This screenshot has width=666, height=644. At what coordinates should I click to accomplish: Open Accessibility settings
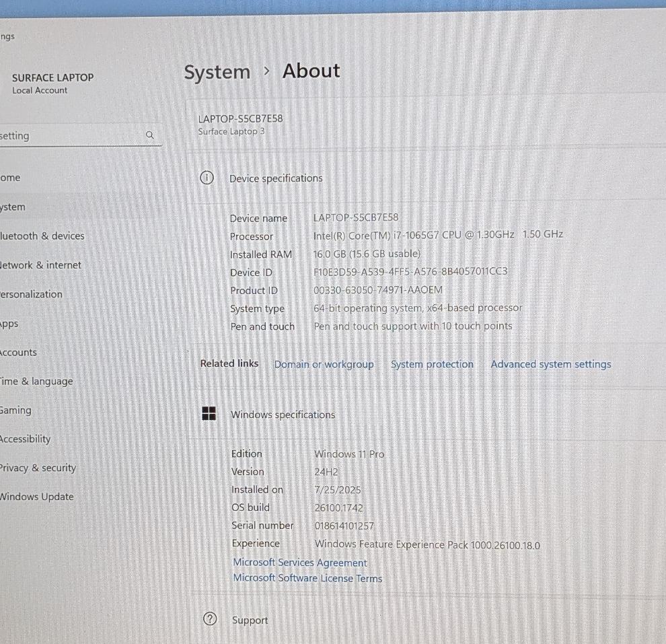tap(25, 439)
